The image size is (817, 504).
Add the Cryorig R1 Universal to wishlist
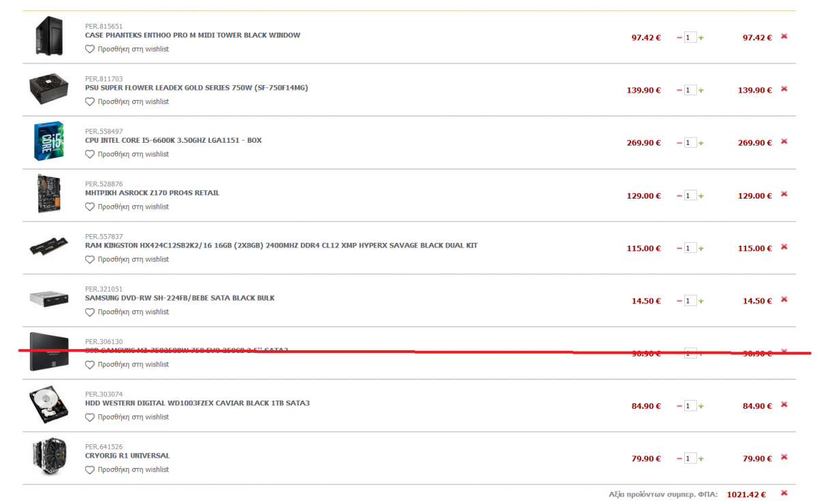127,469
